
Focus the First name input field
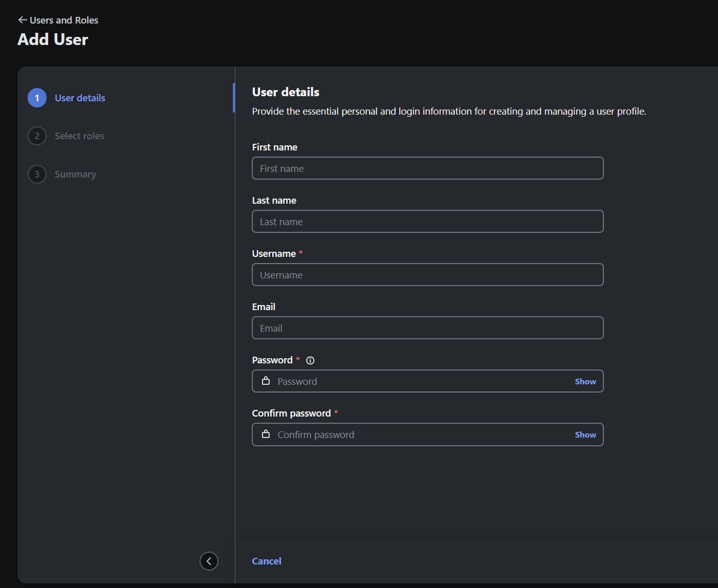[x=428, y=168]
